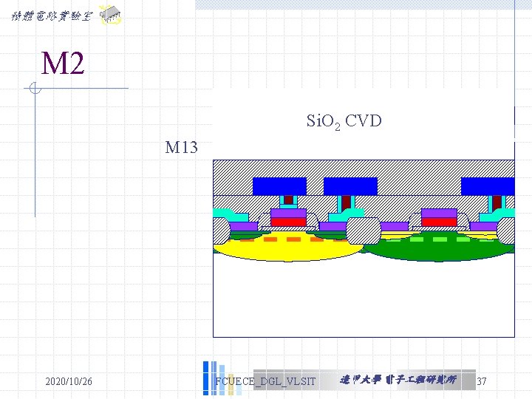Click the large green well region
Screen dimensions: 532x399
pos(439,250)
